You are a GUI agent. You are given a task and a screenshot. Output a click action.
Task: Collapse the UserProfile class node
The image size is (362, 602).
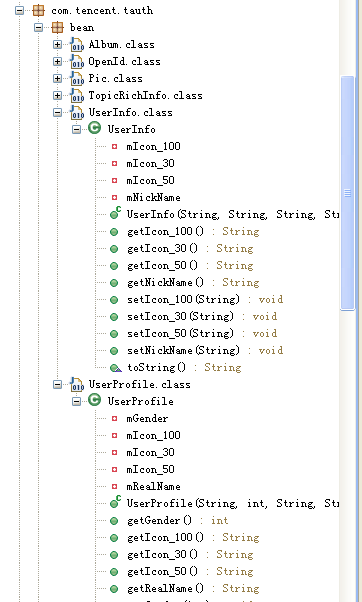(76, 402)
